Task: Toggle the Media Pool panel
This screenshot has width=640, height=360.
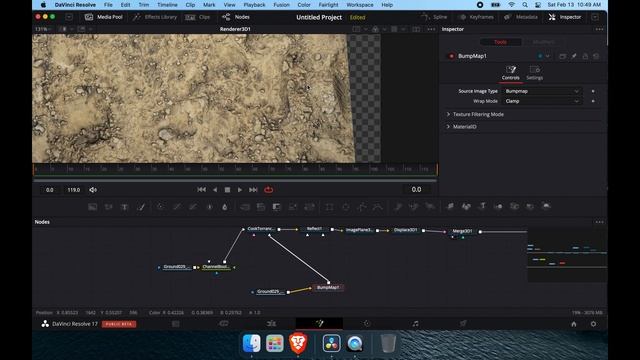Action: [x=104, y=17]
